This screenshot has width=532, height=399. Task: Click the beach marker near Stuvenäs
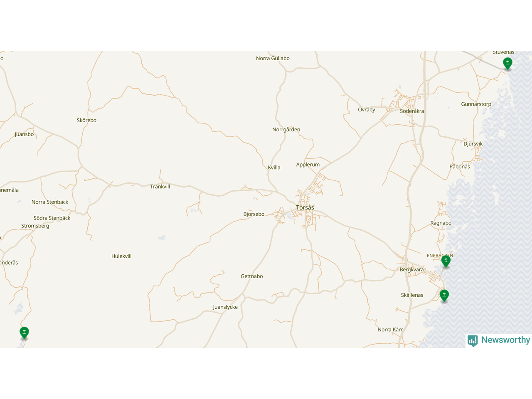(507, 63)
